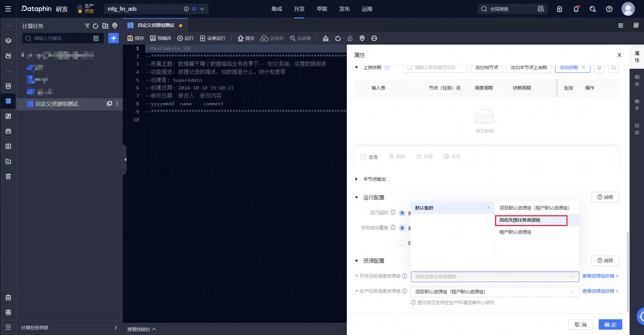Viewport: 644px width, 335px height.
Task: Open the hamburger main menu
Action: point(8,9)
